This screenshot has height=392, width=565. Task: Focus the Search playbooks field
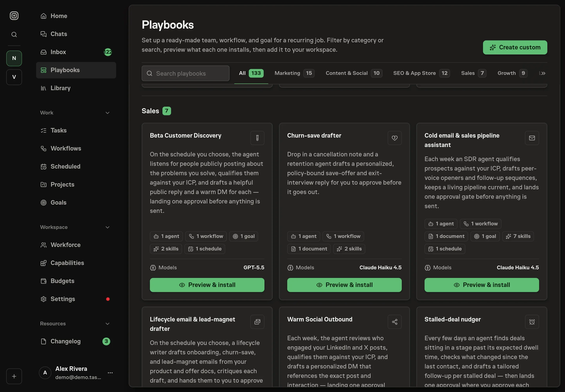pyautogui.click(x=185, y=73)
